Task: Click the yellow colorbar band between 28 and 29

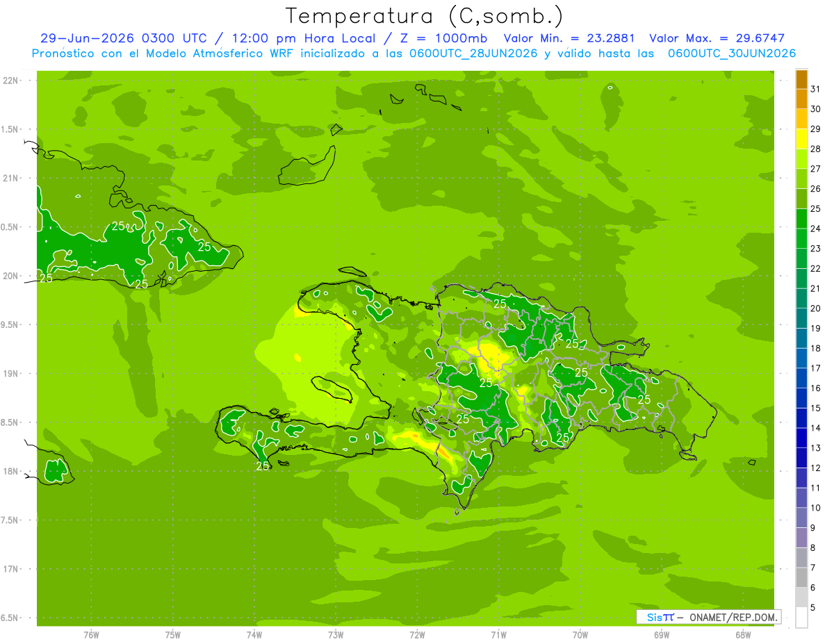Action: point(801,139)
